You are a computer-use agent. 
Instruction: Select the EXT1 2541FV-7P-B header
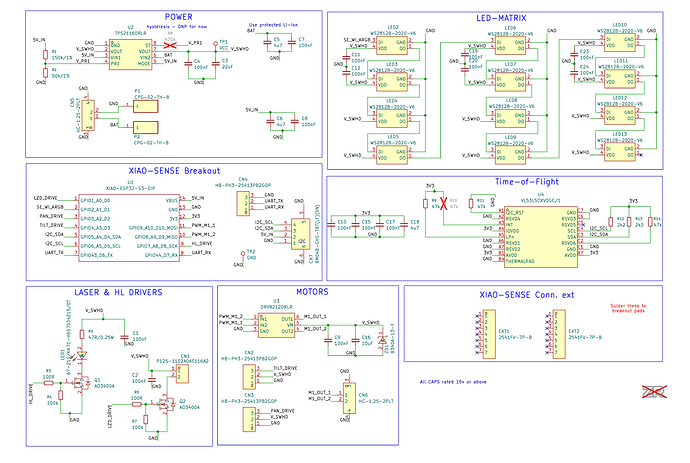pyautogui.click(x=489, y=334)
